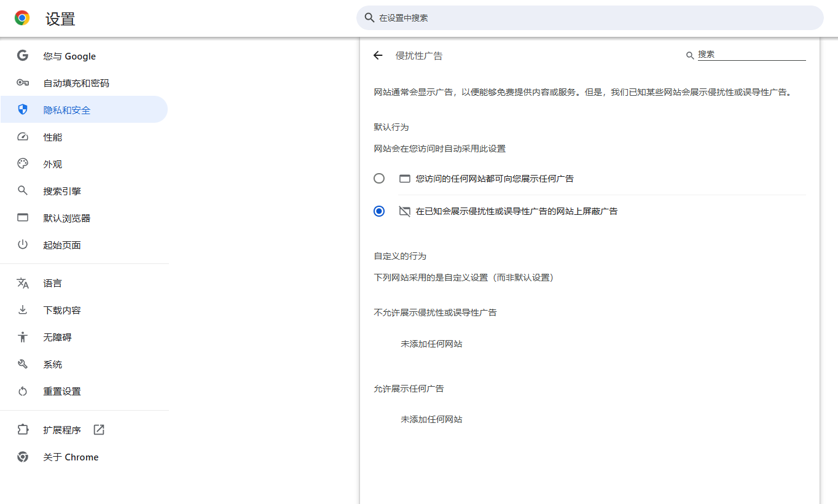Click the wrench icon for 系统
Screen dimensions: 838x504
(23, 364)
